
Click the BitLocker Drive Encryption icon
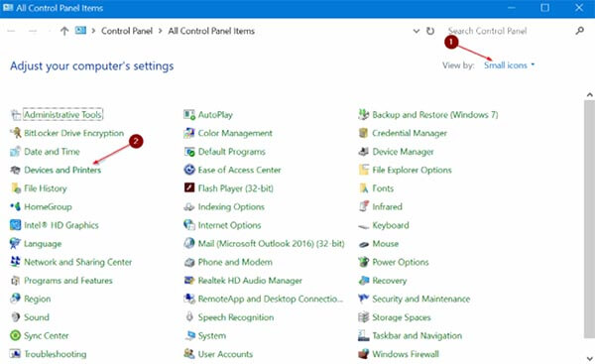point(15,133)
